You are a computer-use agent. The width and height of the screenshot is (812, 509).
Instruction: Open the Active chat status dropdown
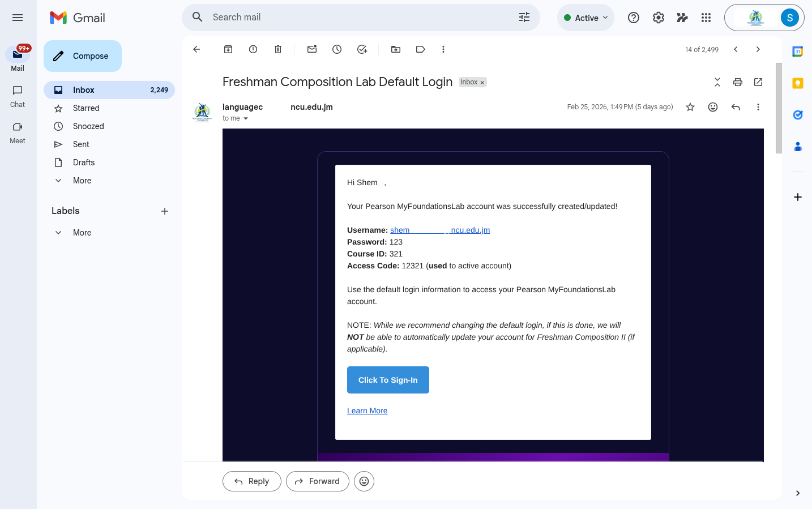pos(586,18)
